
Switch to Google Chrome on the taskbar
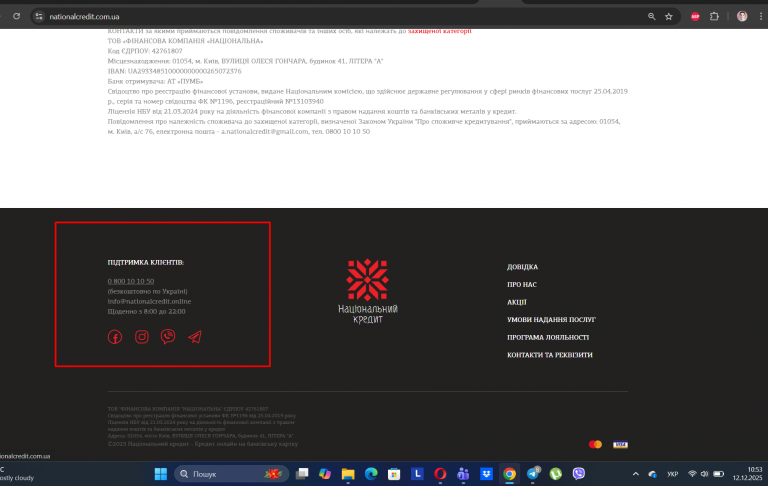coord(509,474)
